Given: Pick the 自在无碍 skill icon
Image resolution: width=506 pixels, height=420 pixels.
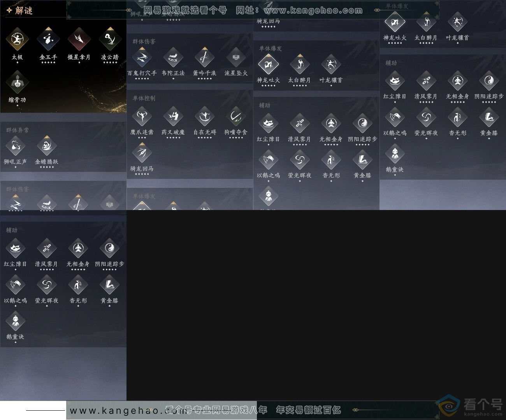Looking at the screenshot, I should click(205, 117).
